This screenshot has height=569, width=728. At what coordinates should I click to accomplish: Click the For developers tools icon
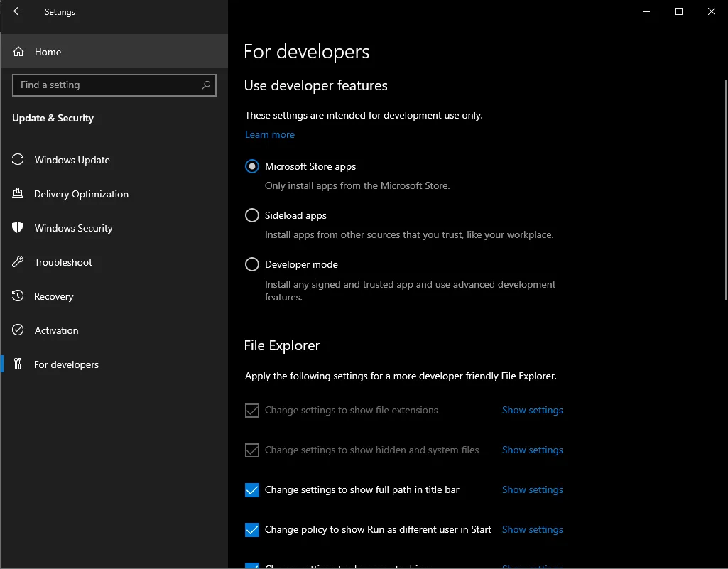pyautogui.click(x=18, y=364)
